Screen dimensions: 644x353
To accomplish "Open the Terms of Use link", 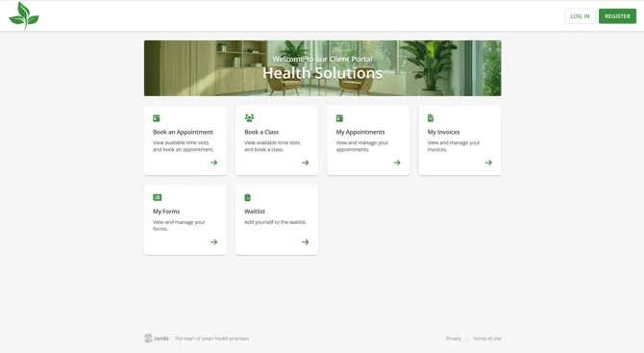I will (x=486, y=339).
